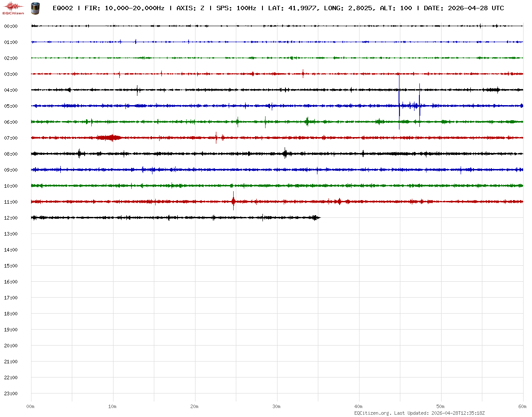The image size is (532, 417).
Task: Open the EQCitizen.org link in the footer
Action: pyautogui.click(x=372, y=413)
